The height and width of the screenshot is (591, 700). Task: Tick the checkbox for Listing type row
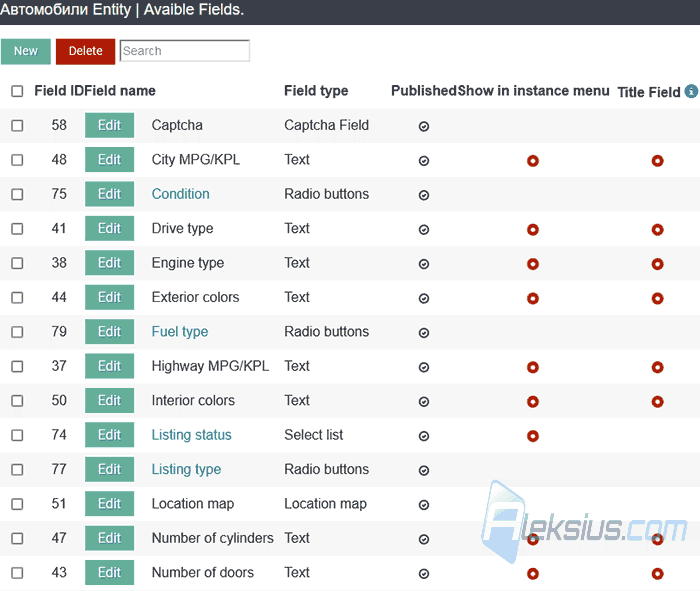pos(17,470)
